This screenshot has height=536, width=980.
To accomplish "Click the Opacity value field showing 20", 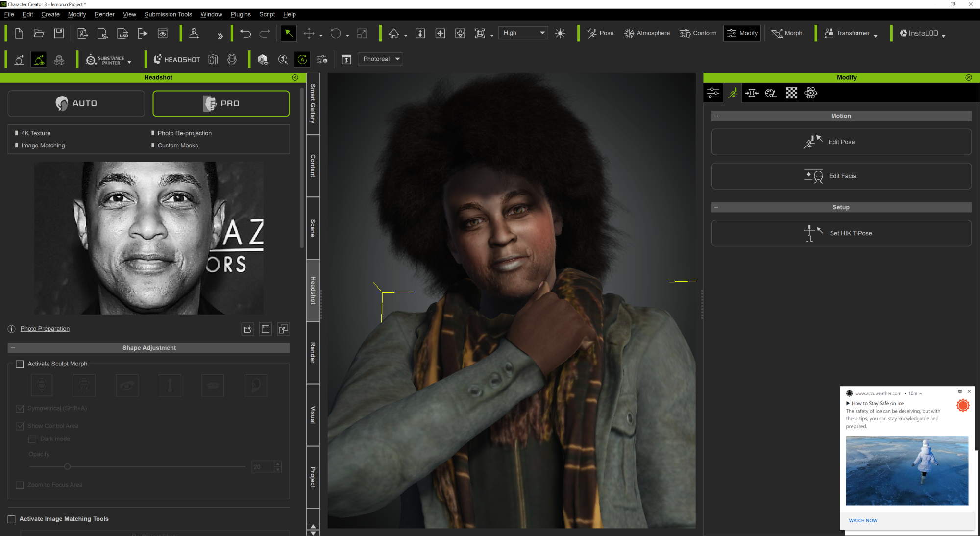I will pos(263,467).
